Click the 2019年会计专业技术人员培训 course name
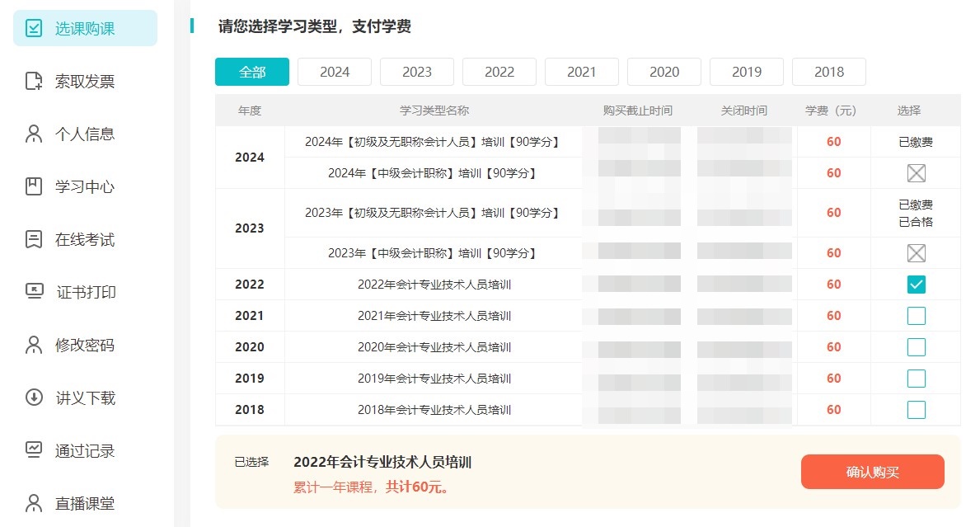This screenshot has width=980, height=527. [x=434, y=379]
